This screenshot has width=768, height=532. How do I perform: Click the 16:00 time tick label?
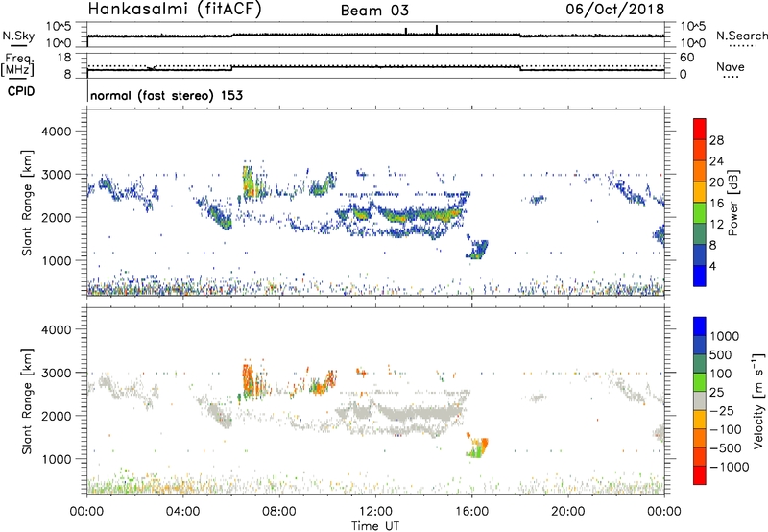tap(471, 512)
